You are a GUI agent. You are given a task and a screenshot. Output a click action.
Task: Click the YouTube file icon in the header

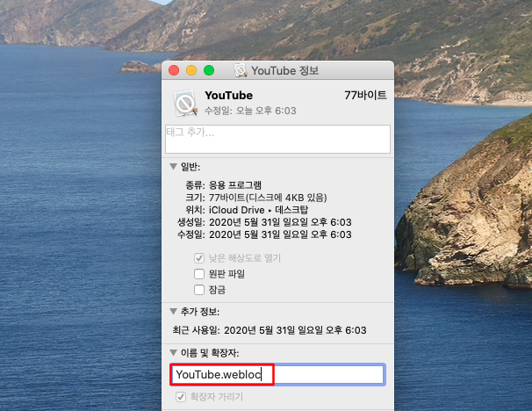(x=185, y=103)
